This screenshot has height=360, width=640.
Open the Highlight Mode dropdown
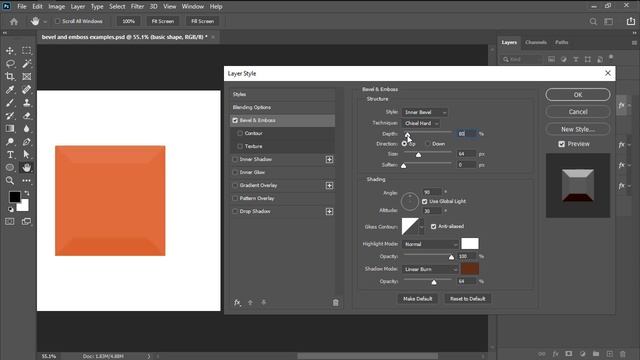pos(430,244)
